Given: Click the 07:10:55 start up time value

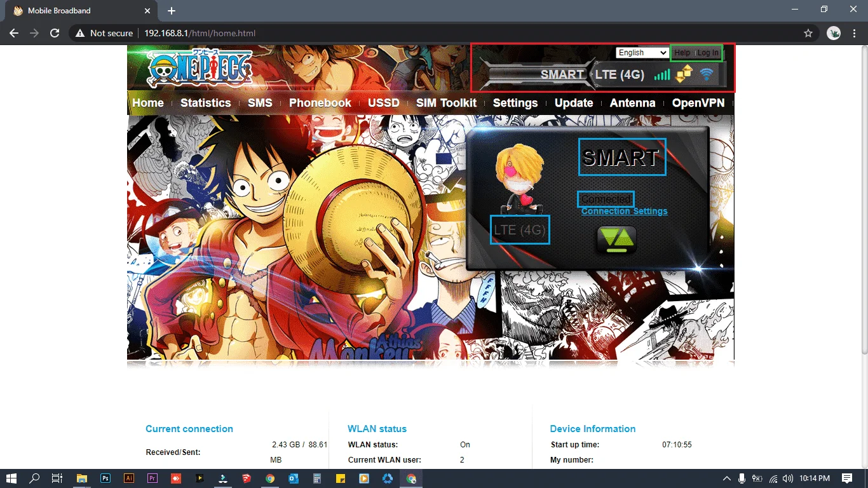Looking at the screenshot, I should [x=677, y=445].
